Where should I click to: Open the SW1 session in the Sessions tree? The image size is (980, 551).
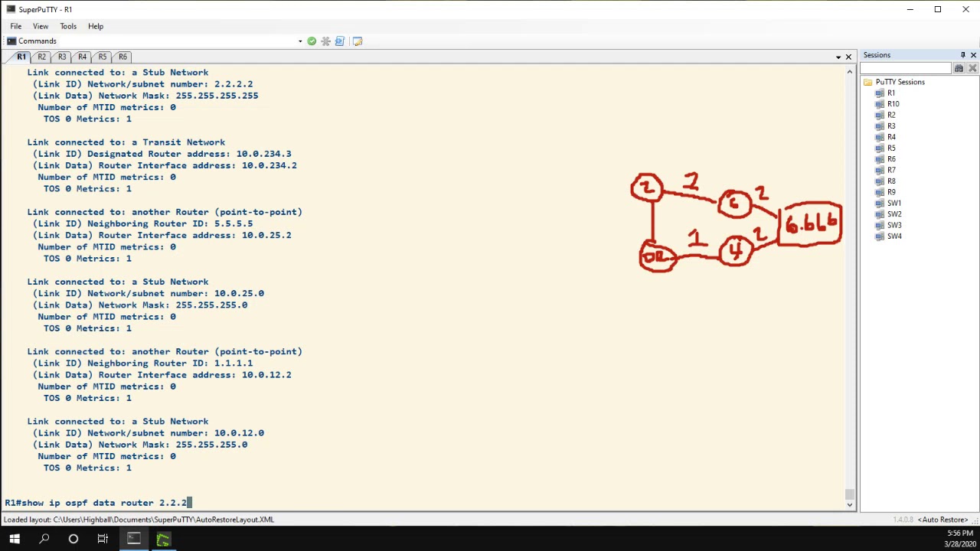click(x=893, y=204)
